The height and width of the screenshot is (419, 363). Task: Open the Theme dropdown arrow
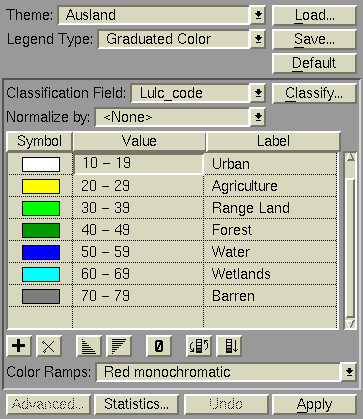258,15
